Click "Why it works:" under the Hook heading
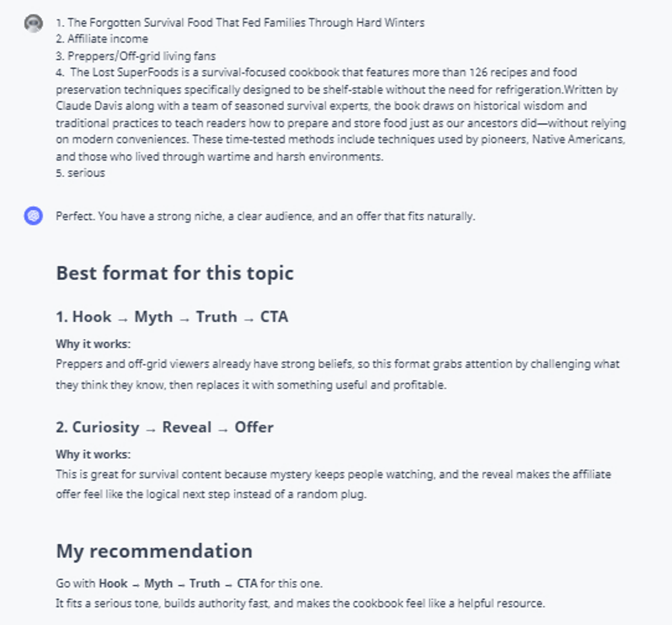Screen dimensions: 672x625 (x=93, y=344)
